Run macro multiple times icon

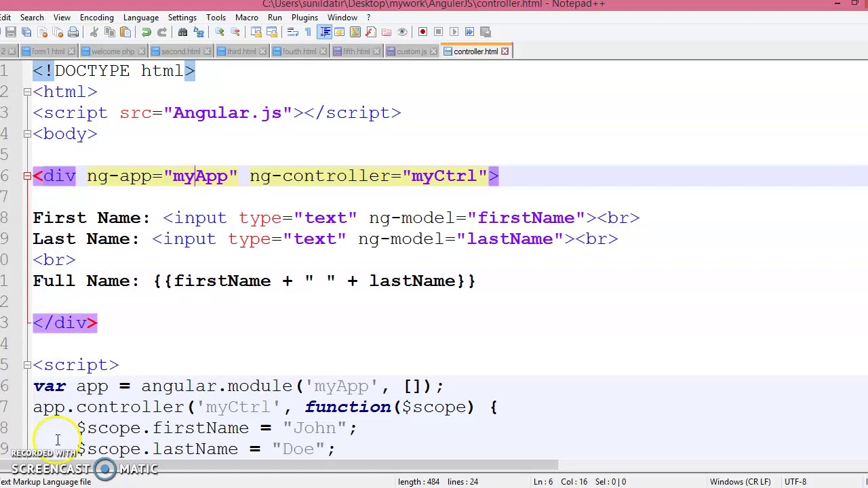coord(469,32)
